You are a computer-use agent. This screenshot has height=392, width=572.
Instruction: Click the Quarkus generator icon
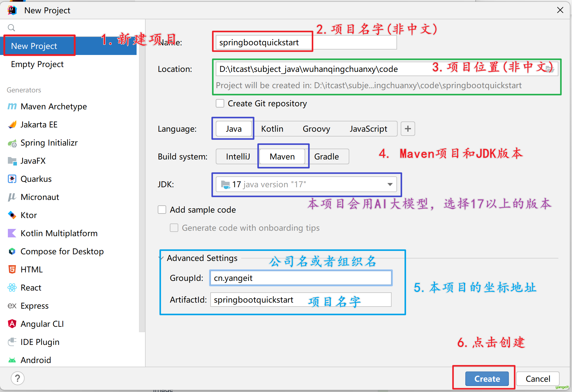click(x=12, y=179)
